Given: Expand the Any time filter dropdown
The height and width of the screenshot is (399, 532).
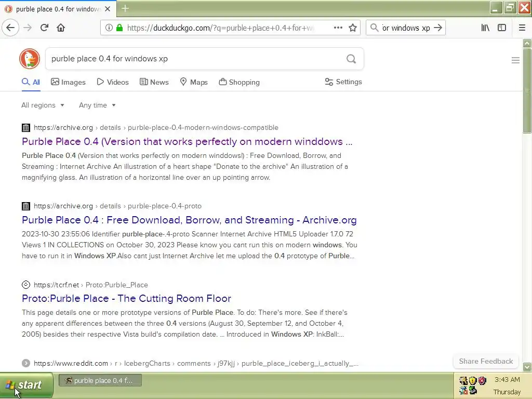Looking at the screenshot, I should (x=97, y=105).
